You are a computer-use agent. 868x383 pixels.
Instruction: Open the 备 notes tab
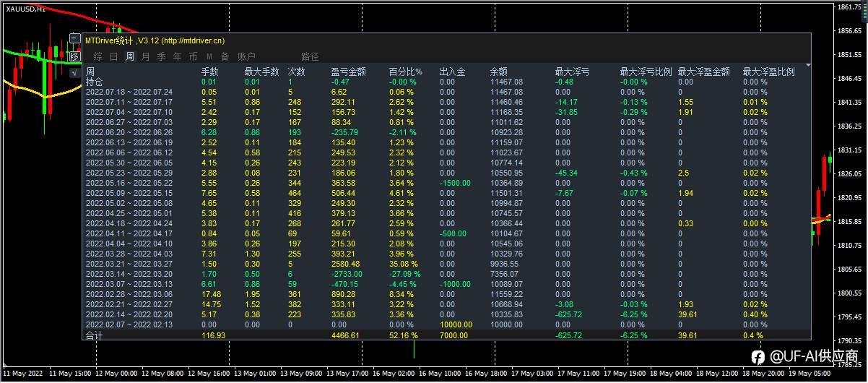225,56
